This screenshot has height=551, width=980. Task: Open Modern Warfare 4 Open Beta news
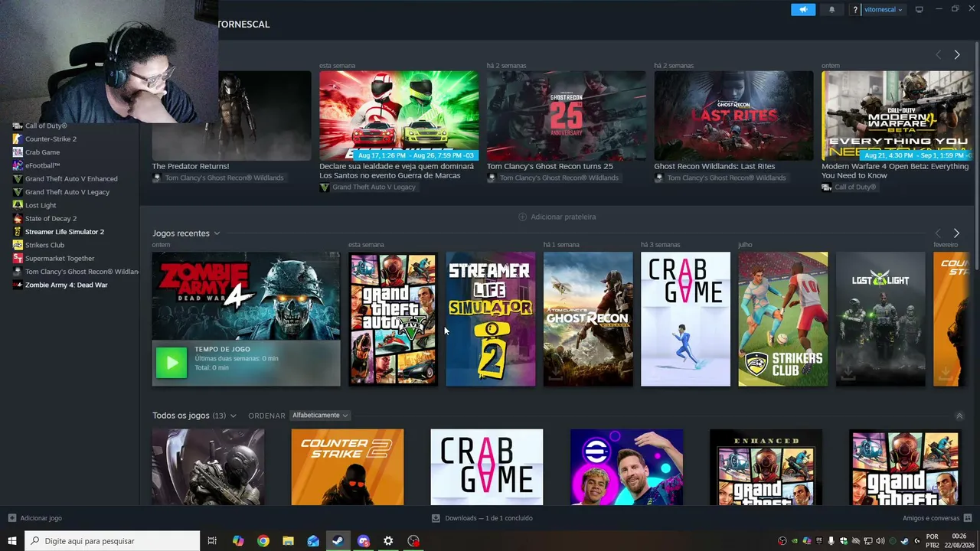coord(897,116)
